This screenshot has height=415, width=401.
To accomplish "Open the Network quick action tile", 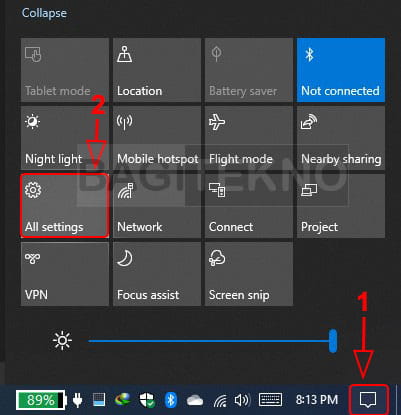I will click(x=157, y=206).
